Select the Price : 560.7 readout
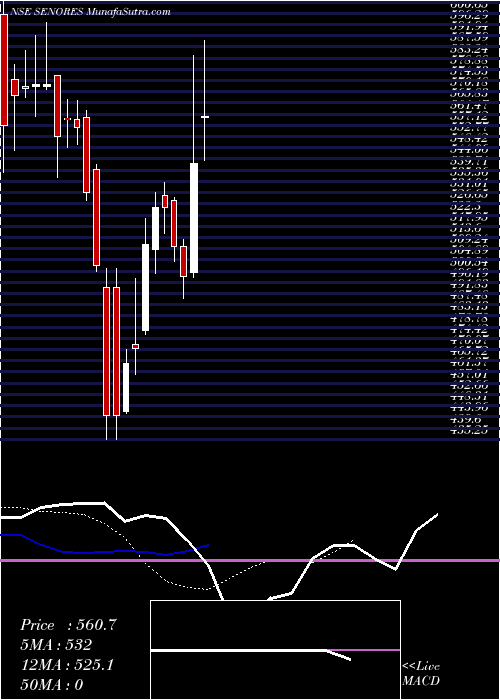 [68, 625]
